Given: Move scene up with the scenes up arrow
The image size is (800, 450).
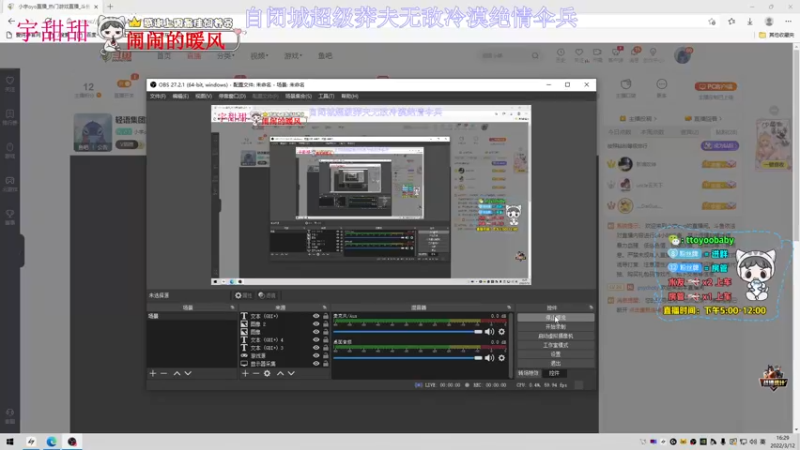Looking at the screenshot, I should coord(177,373).
